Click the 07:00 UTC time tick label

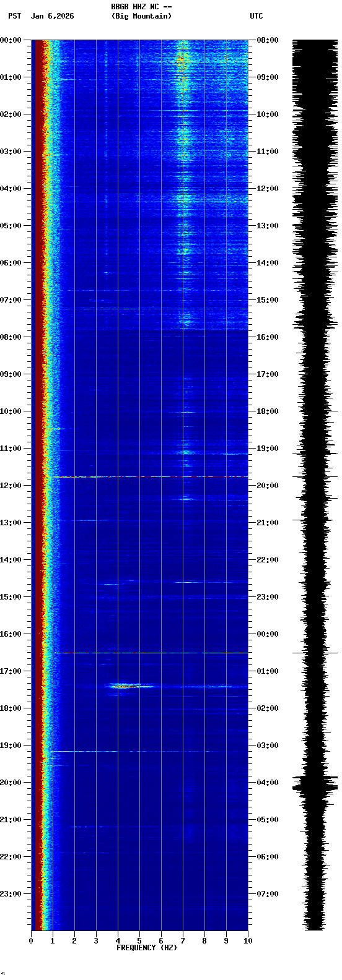coord(268,894)
